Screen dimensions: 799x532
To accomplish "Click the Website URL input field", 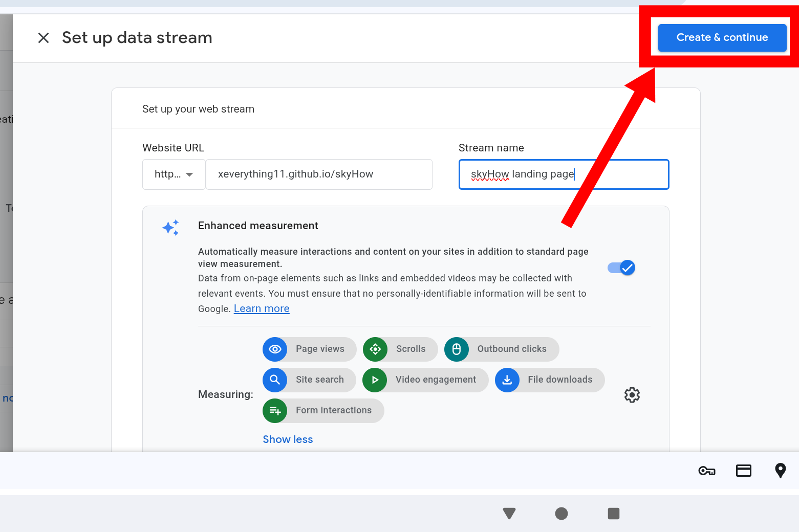I will [x=318, y=174].
